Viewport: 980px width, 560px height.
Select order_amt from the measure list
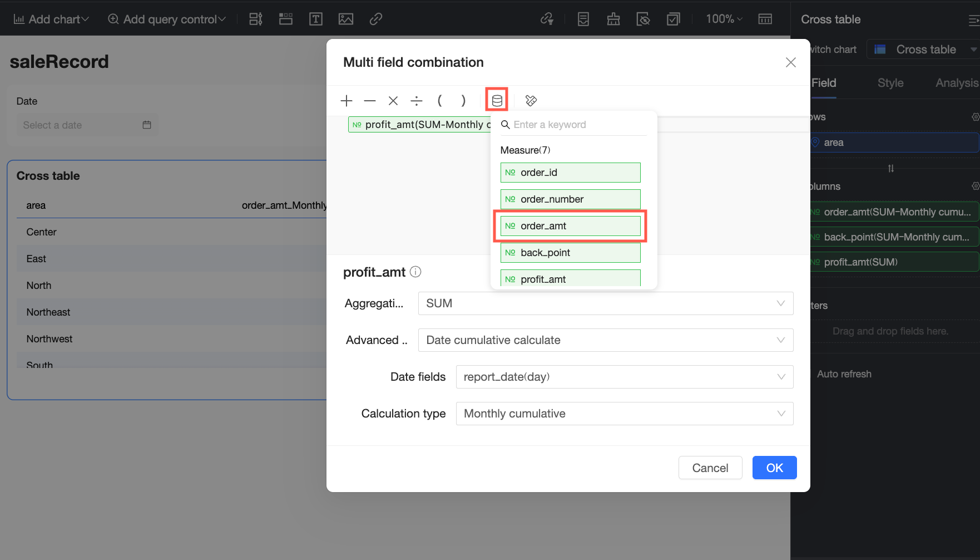(570, 226)
